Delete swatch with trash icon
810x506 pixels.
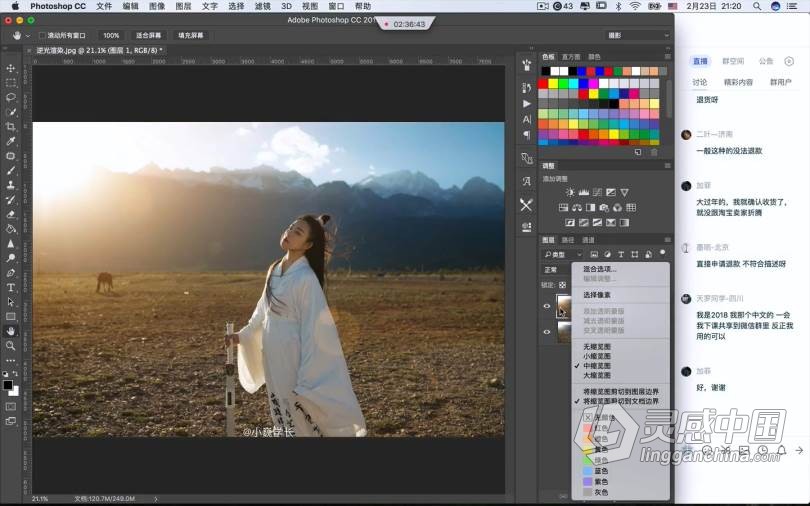(654, 152)
